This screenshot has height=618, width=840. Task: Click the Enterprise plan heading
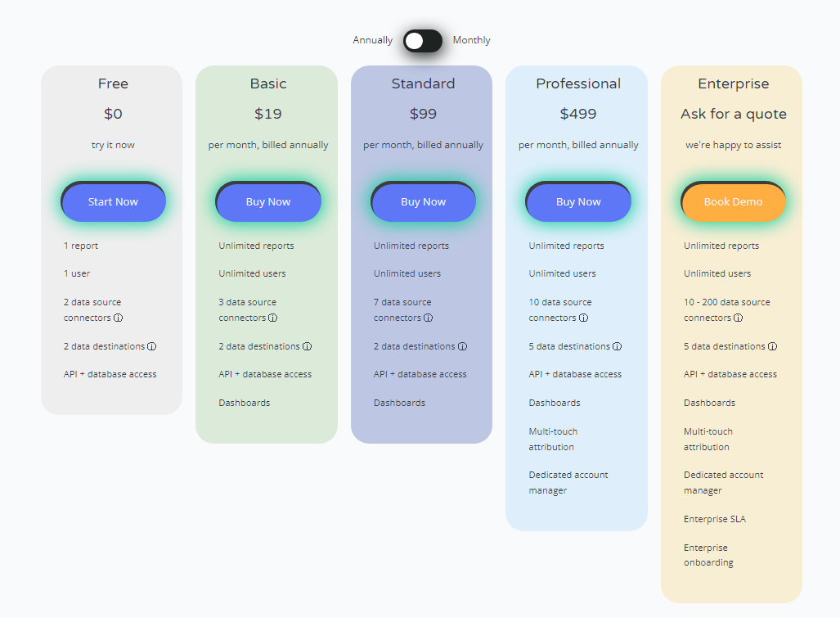pyautogui.click(x=734, y=83)
